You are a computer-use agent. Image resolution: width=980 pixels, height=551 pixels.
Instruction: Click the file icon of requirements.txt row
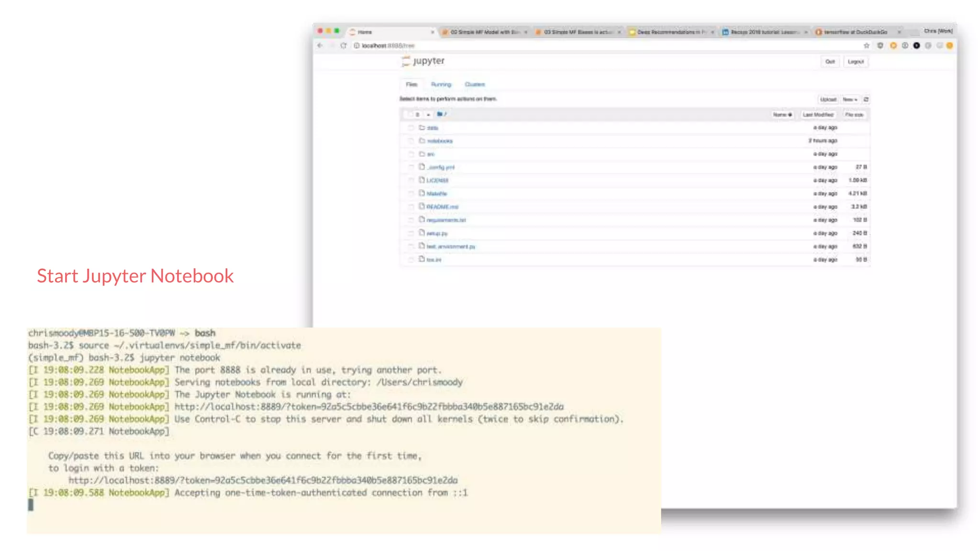click(x=422, y=220)
